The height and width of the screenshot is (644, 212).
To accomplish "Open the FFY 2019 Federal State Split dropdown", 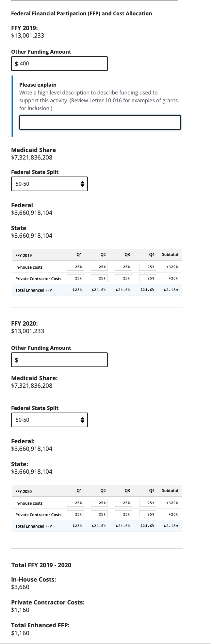I will point(49,184).
